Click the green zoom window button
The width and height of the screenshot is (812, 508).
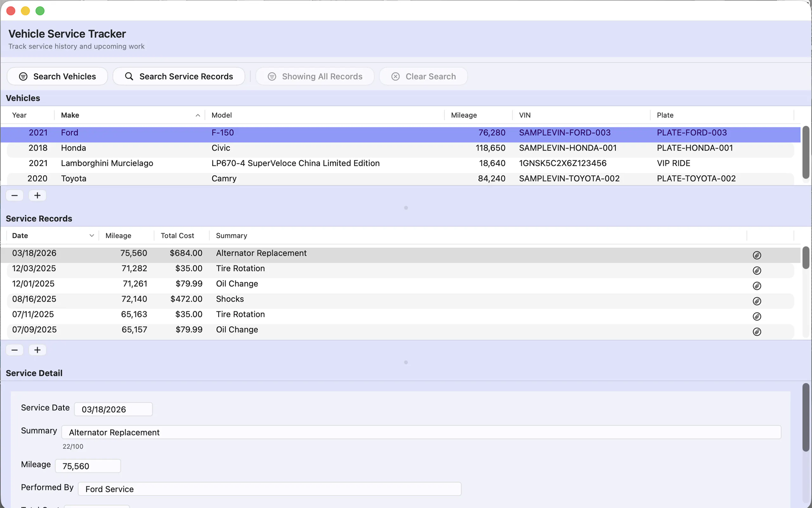click(40, 11)
